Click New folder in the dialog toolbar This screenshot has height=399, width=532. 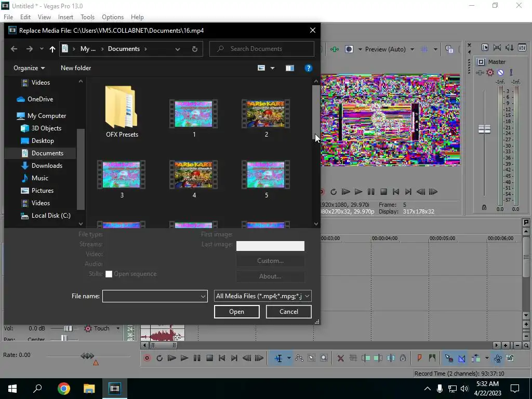76,68
